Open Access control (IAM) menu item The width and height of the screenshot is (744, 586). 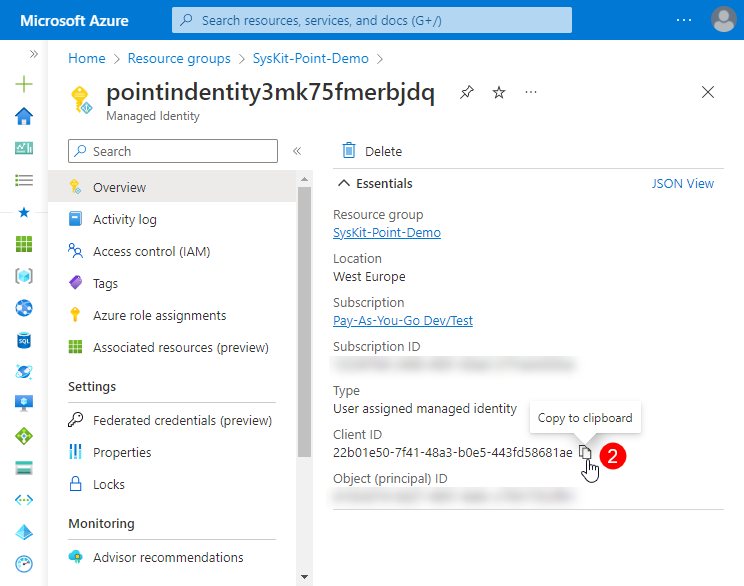[172, 251]
